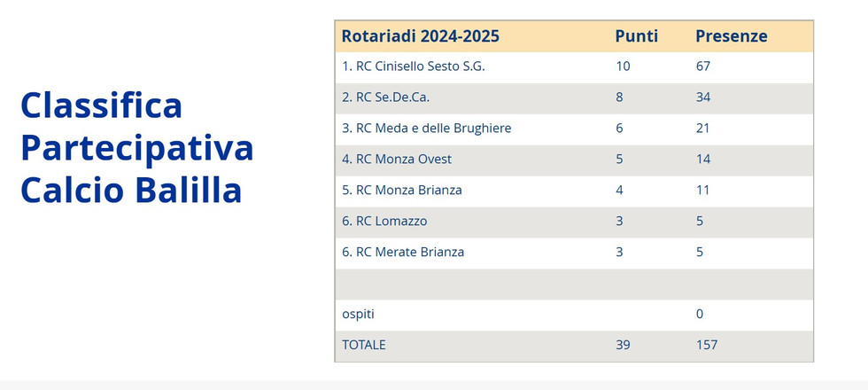Screen dimensions: 868x390
Task: Select the Presenze column header
Action: [731, 36]
